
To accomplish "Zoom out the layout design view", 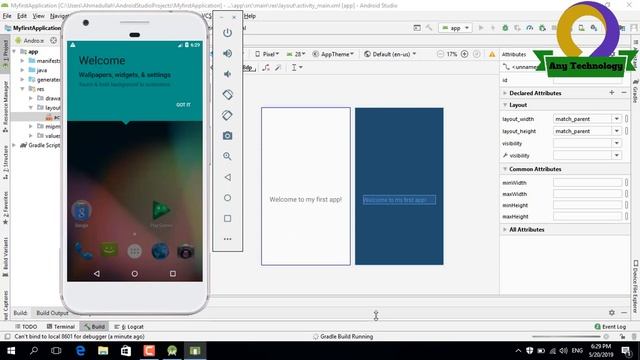I will coord(440,54).
